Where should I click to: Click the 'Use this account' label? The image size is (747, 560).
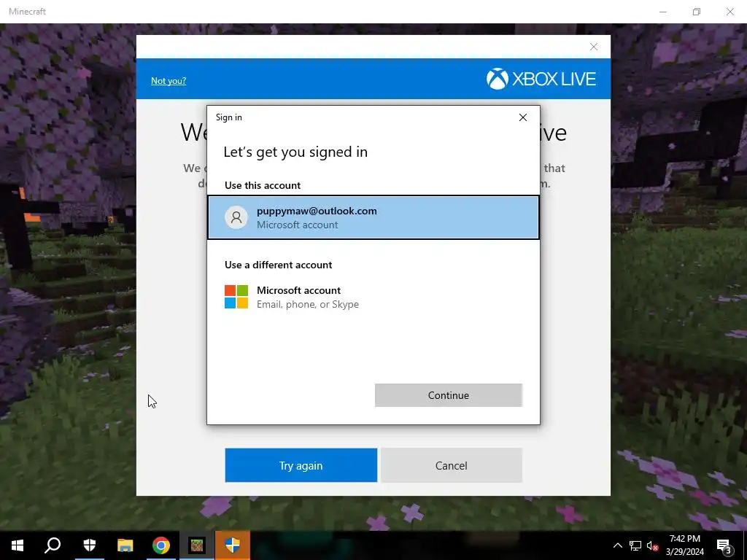point(263,185)
